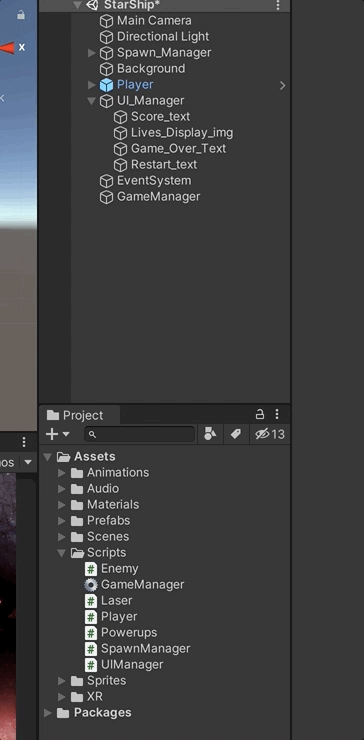This screenshot has height=740, width=364.
Task: Click the Enemy script icon
Action: (x=91, y=569)
